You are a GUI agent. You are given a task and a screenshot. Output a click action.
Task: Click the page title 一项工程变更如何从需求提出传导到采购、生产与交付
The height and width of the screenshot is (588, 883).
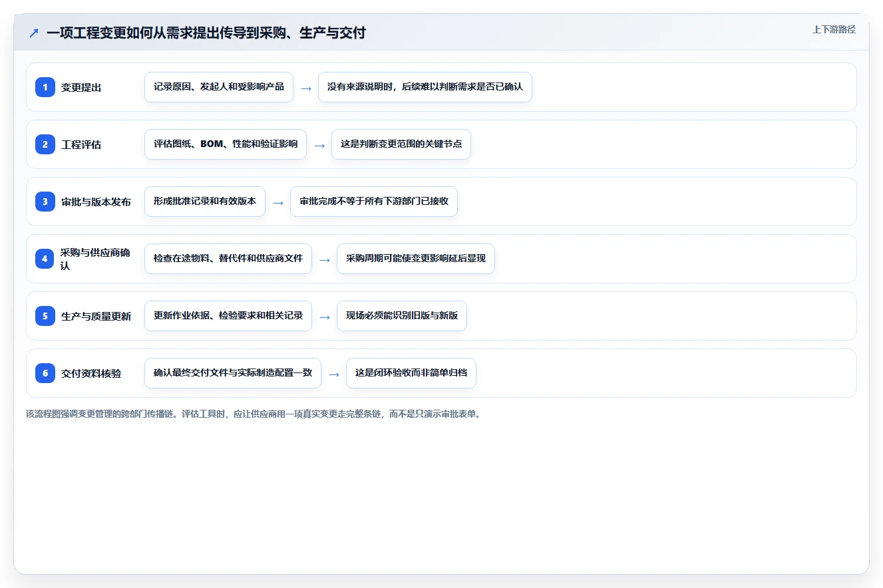click(206, 33)
